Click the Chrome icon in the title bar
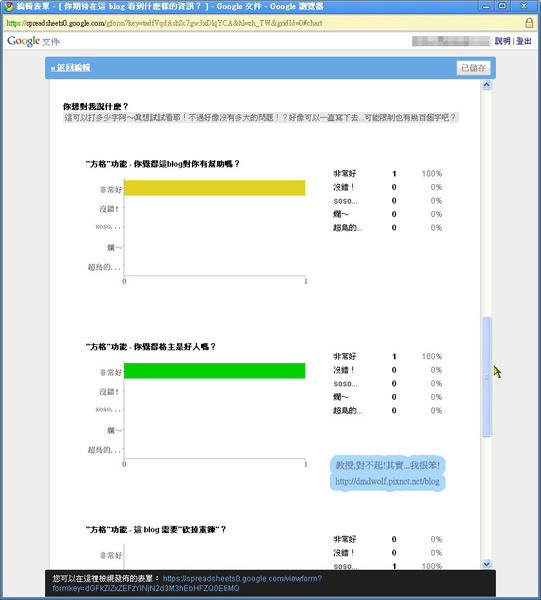 click(8, 7)
